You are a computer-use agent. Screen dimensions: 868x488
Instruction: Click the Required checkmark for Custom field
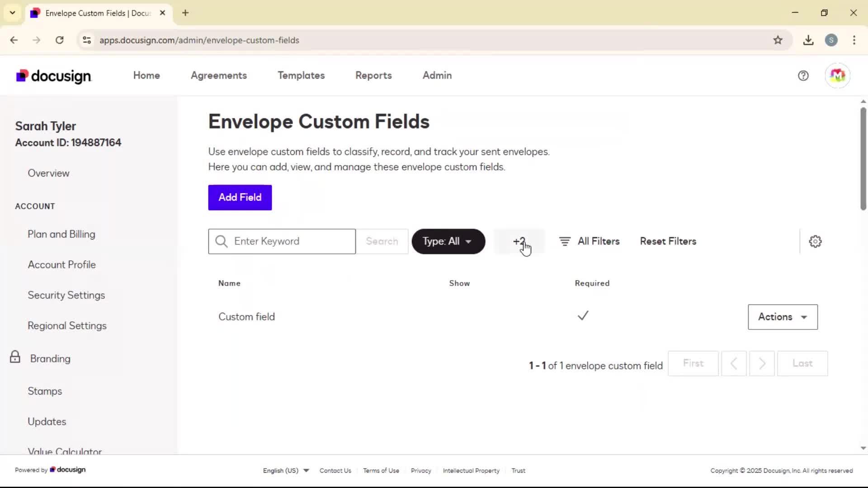[x=583, y=315]
